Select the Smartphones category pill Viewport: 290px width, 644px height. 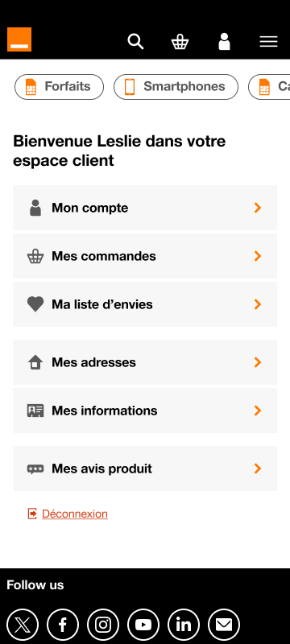coord(176,87)
